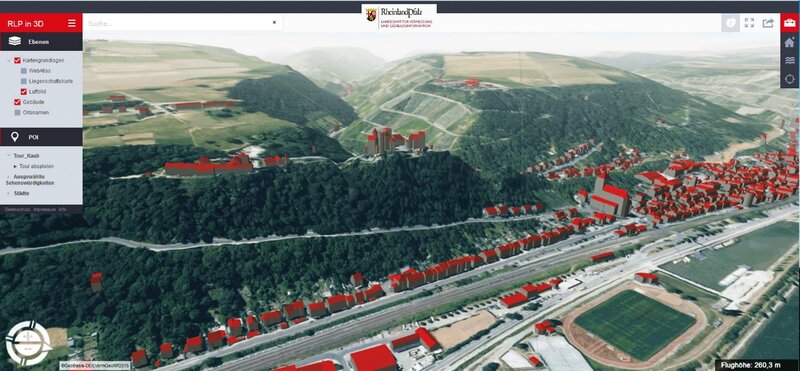Image resolution: width=800 pixels, height=371 pixels.
Task: Click the highlighted rotate tool icon
Action: coord(730,23)
